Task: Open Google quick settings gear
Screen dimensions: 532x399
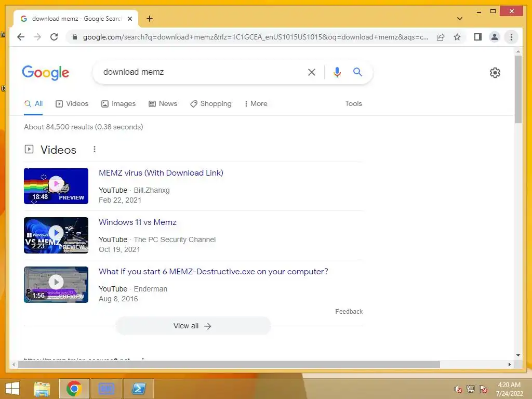Action: 495,73
